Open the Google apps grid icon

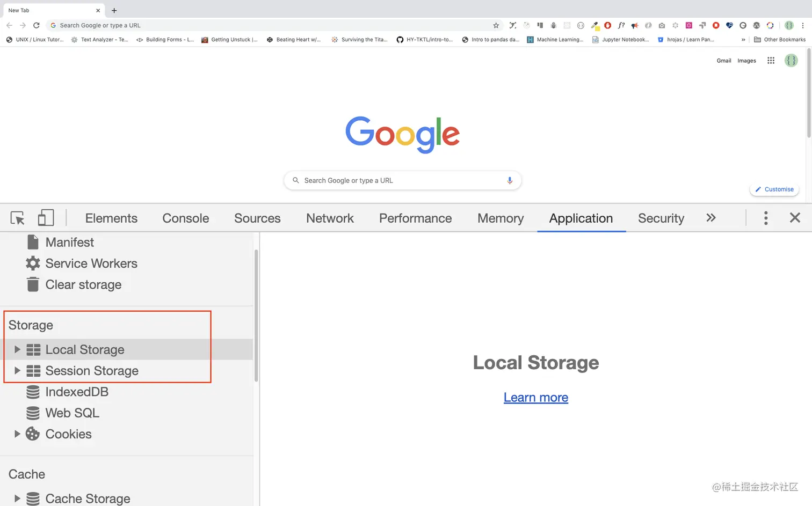tap(770, 60)
